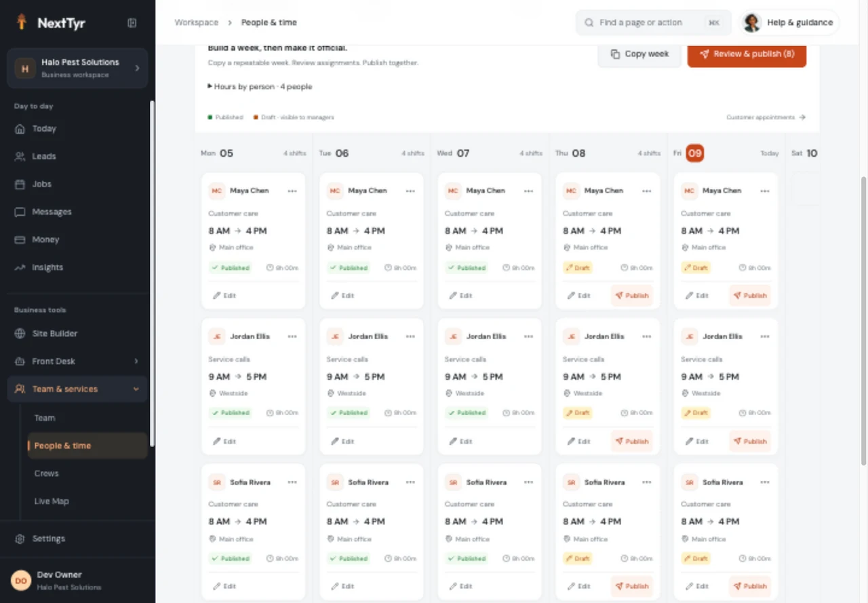Viewport: 868px width, 603px height.
Task: Open Jordan Ellis's Friday 09 shift options menu
Action: tap(764, 336)
